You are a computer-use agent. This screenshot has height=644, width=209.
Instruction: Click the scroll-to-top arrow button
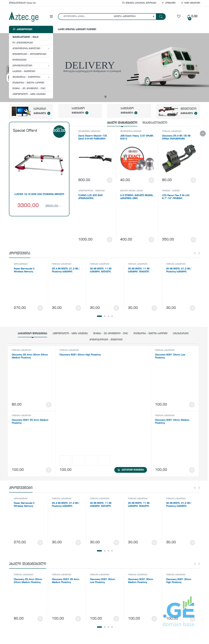(203, 134)
